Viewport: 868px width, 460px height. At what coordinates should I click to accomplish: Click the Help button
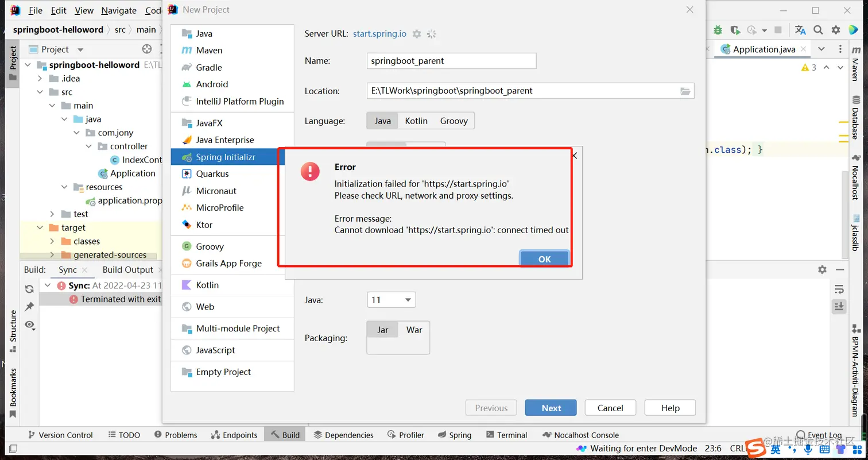click(x=670, y=408)
